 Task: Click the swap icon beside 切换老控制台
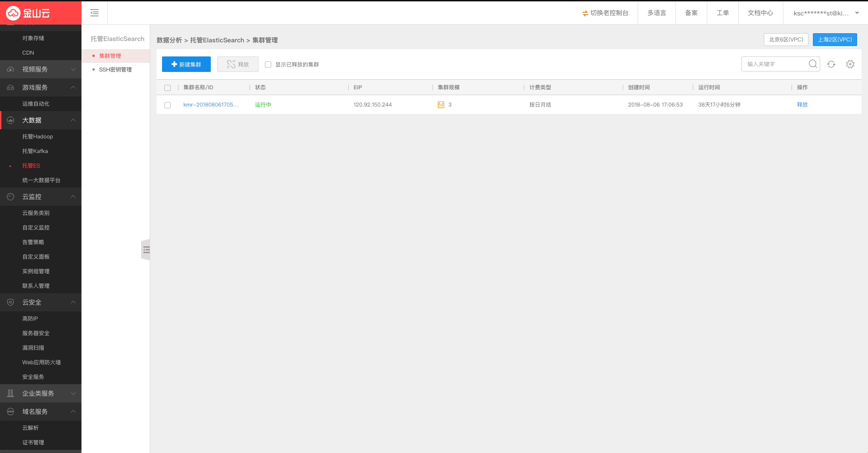(585, 13)
